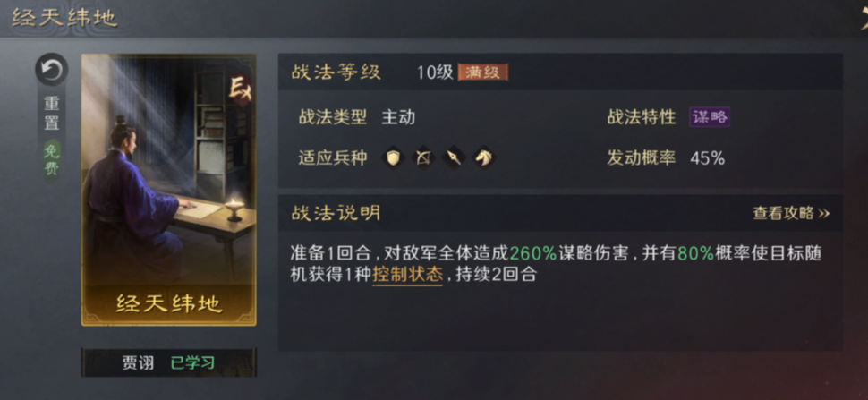The height and width of the screenshot is (400, 868).
Task: Click the 战法等级 section header
Action: (336, 72)
